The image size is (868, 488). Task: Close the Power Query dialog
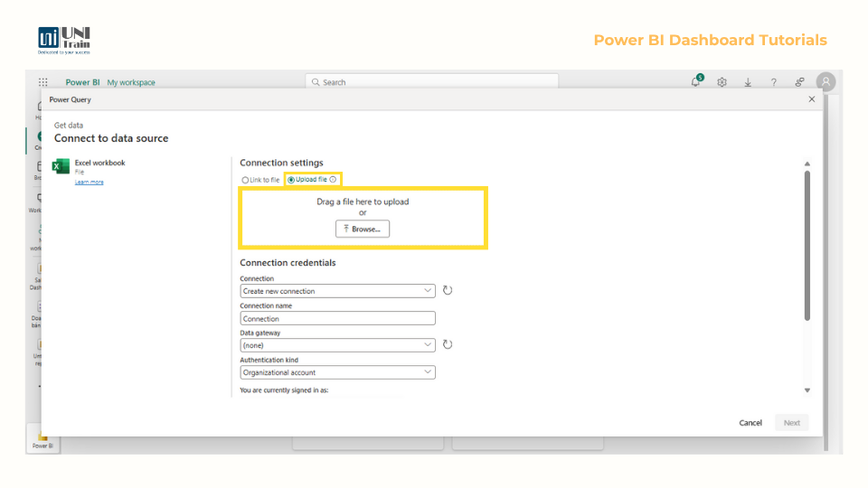coord(812,99)
